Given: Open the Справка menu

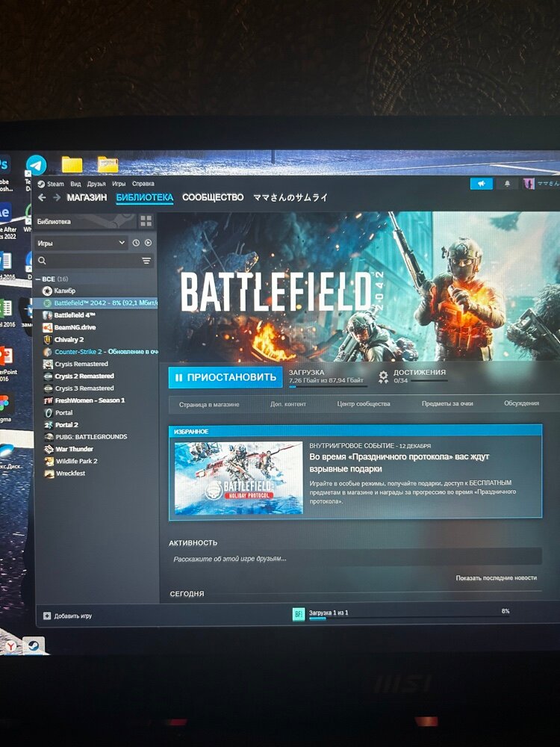Looking at the screenshot, I should point(143,184).
